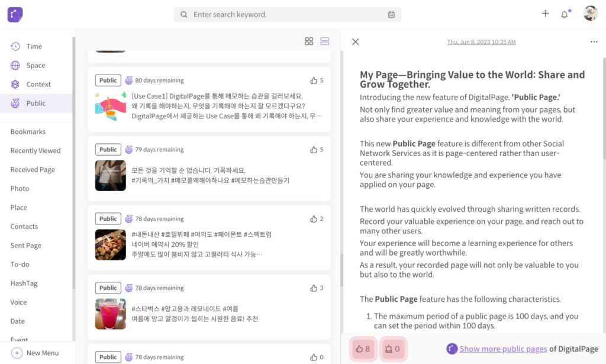Like the bottom post with 0 likes

tap(314, 357)
